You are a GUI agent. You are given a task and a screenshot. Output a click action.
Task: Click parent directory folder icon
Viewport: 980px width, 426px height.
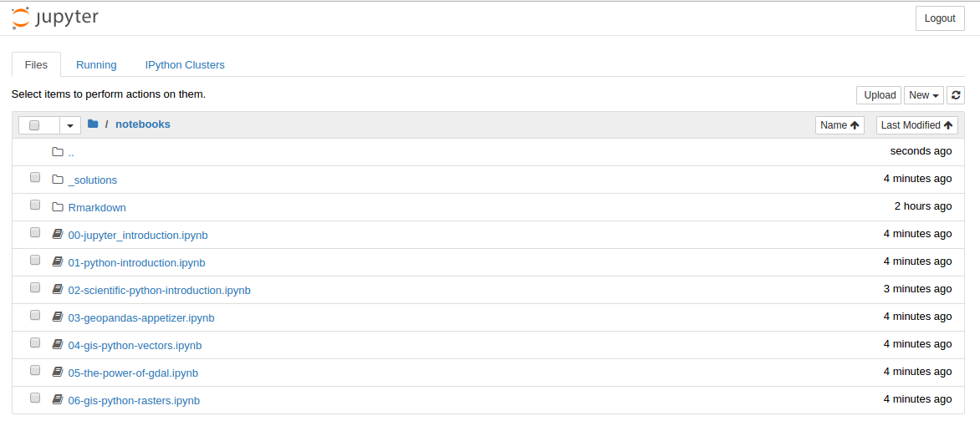58,152
